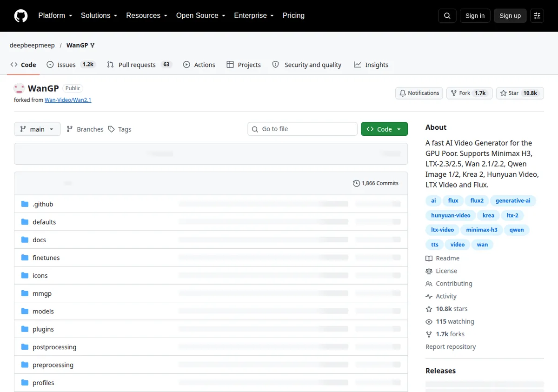
Task: Open the Security and quality tab
Action: pos(307,65)
